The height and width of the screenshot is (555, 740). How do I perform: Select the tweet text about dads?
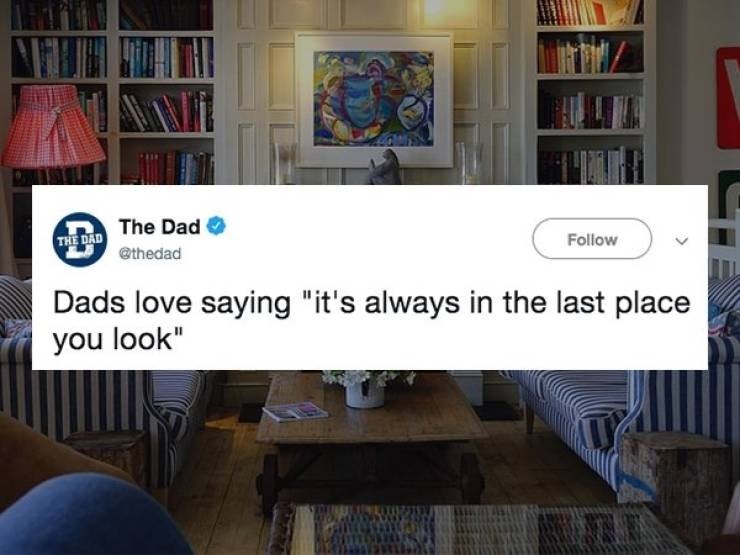(371, 320)
